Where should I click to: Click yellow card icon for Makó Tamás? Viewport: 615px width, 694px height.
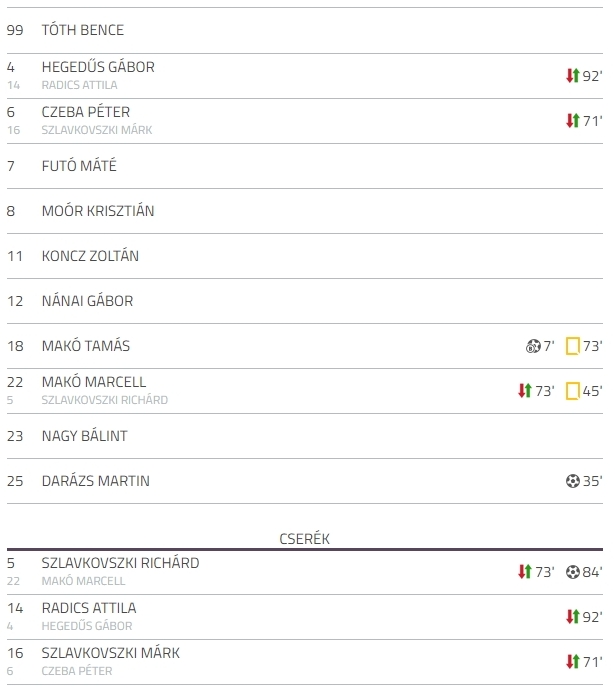click(573, 346)
